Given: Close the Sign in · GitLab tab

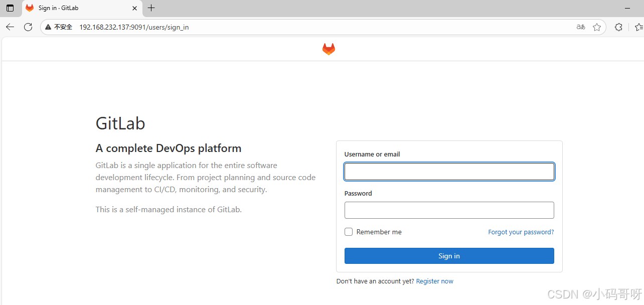Looking at the screenshot, I should coord(134,8).
